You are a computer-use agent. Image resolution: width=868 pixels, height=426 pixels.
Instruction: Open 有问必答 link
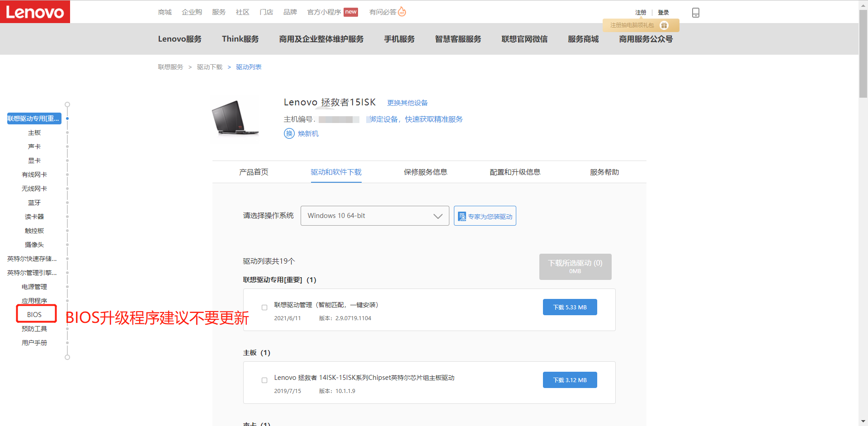382,12
